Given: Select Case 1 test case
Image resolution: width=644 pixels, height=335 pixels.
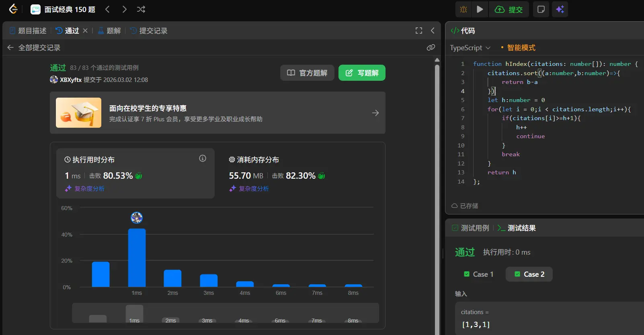Looking at the screenshot, I should pos(478,274).
